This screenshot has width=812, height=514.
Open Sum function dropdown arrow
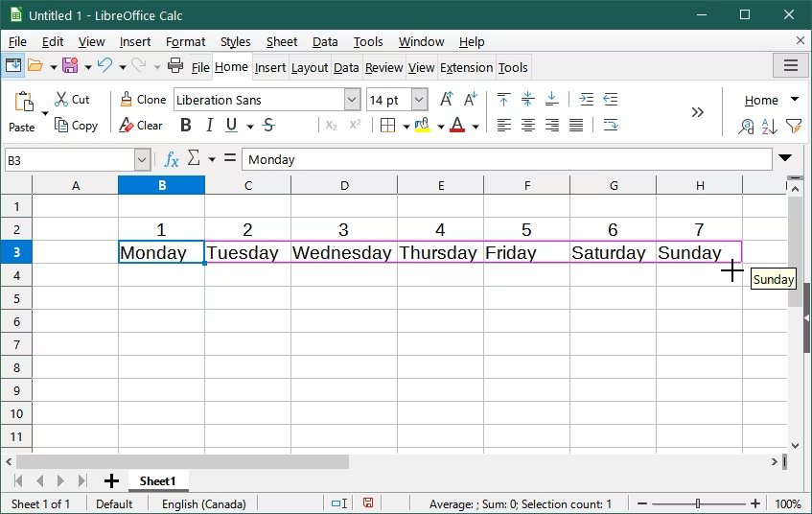(212, 159)
